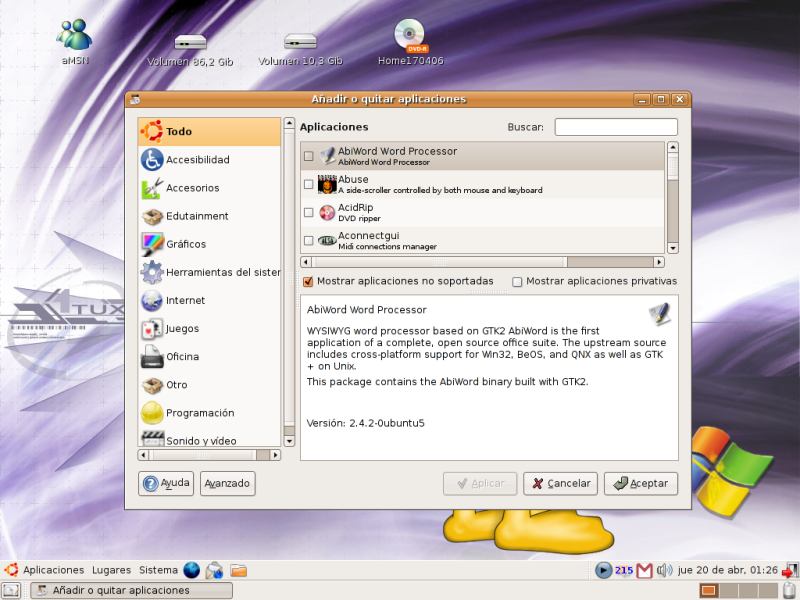800x600 pixels.
Task: Click the left arrow of applications horizontal scrollbar
Action: [x=306, y=262]
